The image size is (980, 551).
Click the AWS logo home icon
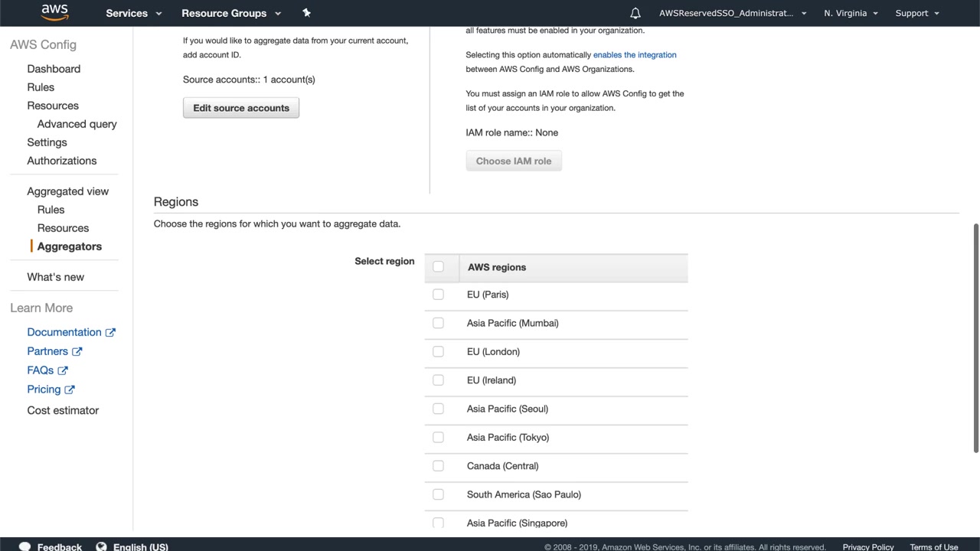point(54,12)
